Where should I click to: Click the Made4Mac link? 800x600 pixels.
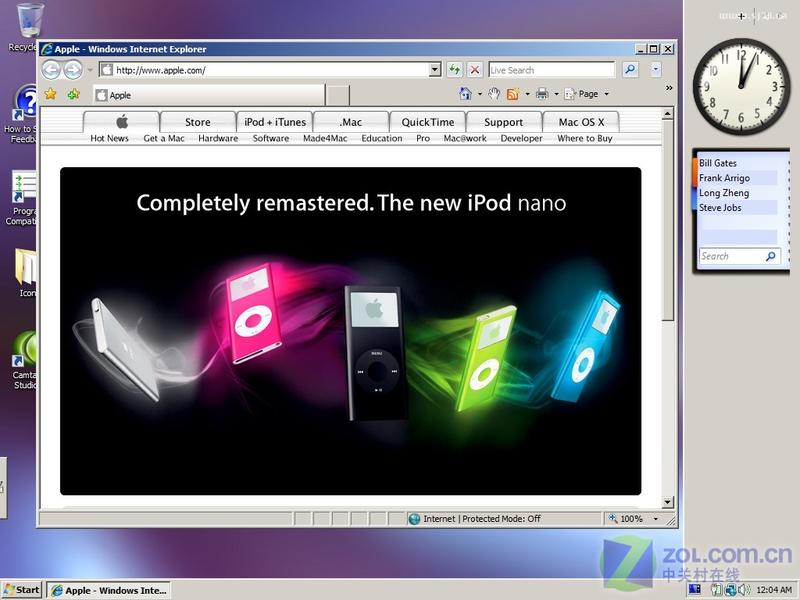(x=325, y=138)
